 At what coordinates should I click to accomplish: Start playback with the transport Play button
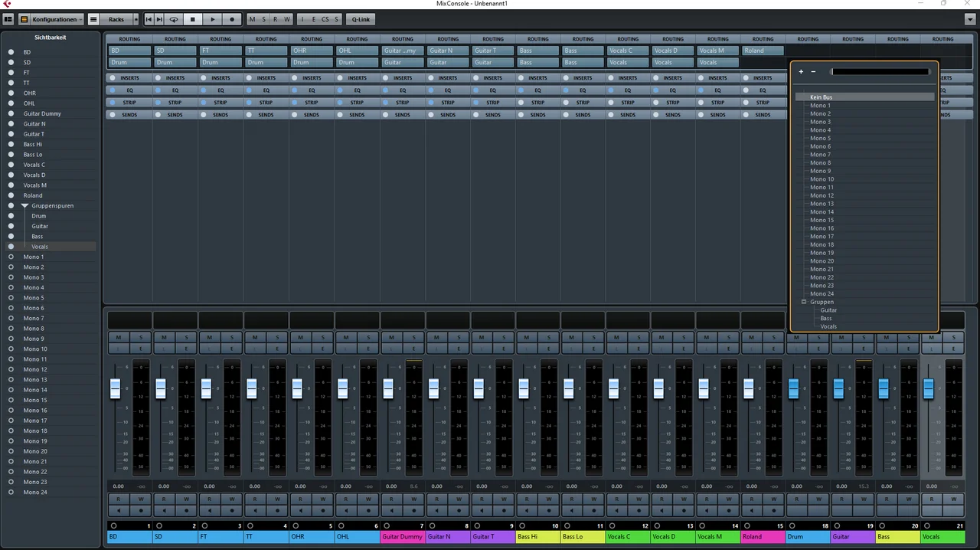pos(212,19)
